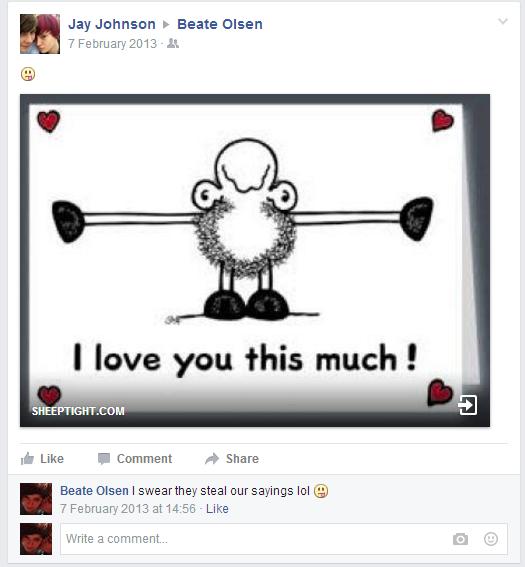The width and height of the screenshot is (525, 567).
Task: Click the SHEEPTIGHT.COM source label
Action: [x=78, y=411]
